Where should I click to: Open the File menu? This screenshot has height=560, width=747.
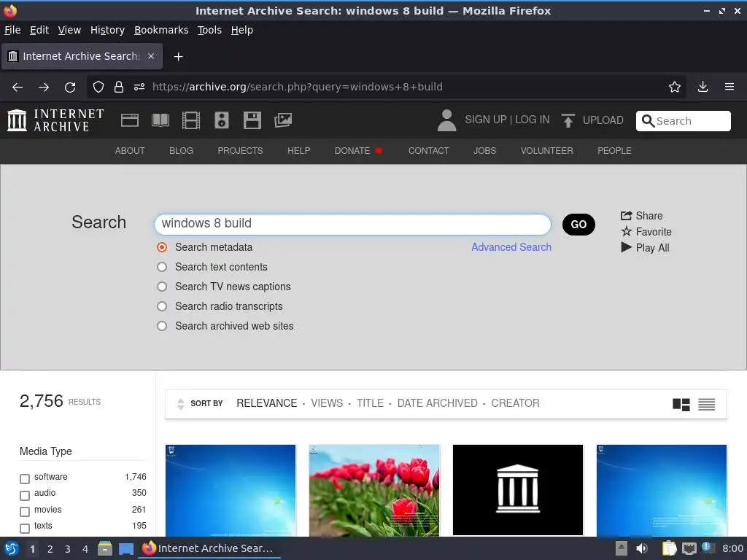coord(12,30)
